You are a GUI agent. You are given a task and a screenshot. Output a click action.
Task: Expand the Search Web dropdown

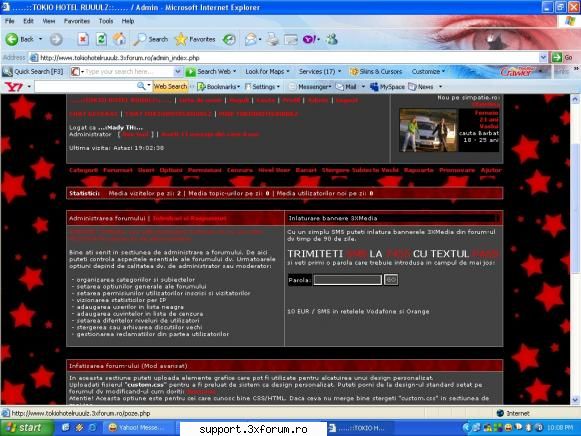(235, 71)
